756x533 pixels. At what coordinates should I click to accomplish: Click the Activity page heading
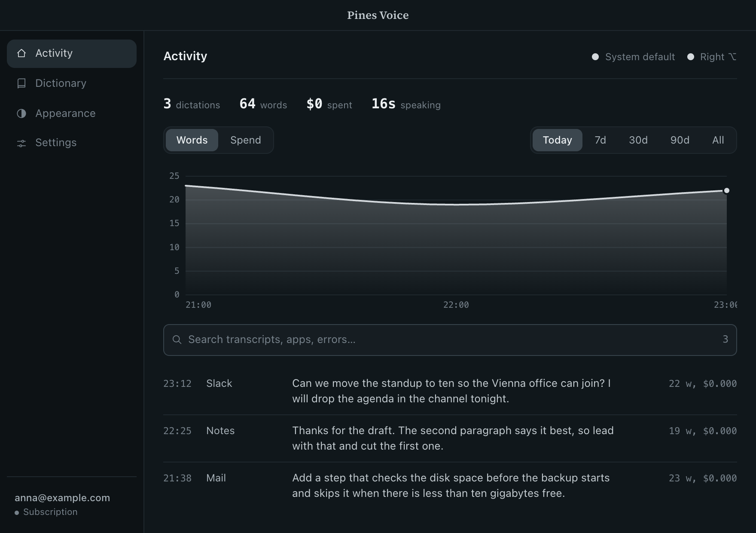[185, 56]
